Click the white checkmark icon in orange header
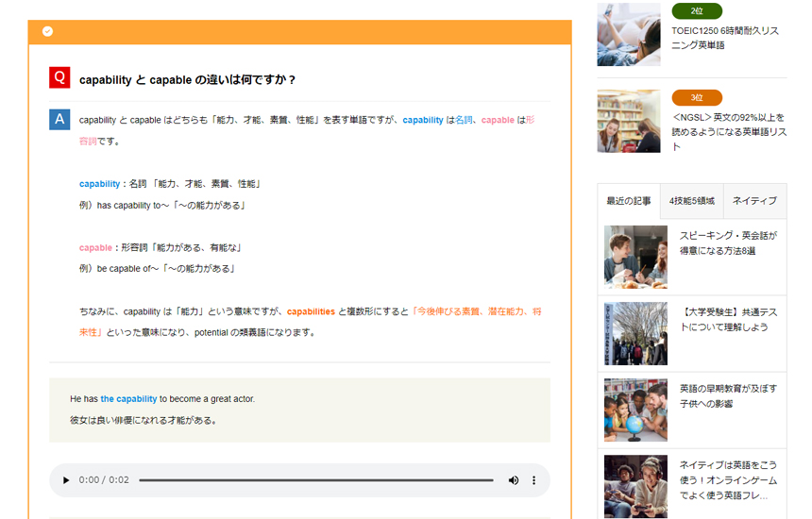812x519 pixels. (47, 31)
